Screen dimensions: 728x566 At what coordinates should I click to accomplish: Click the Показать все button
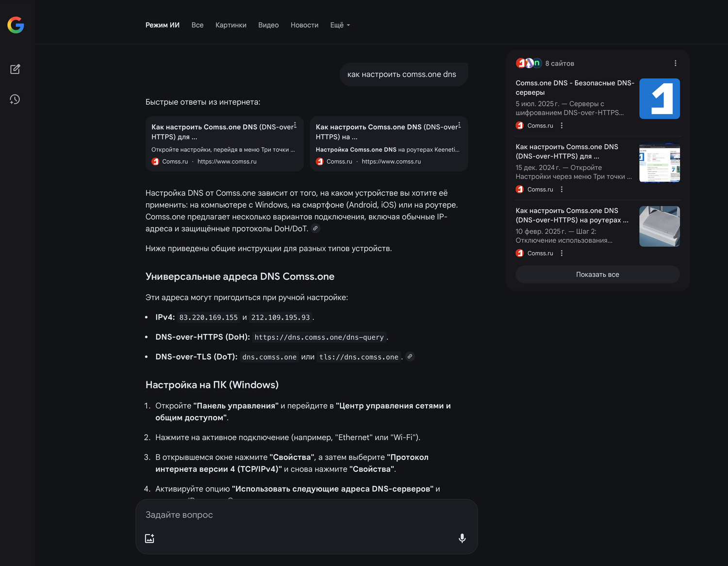pos(597,274)
